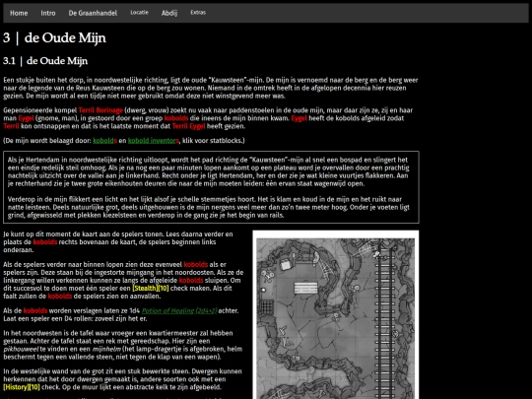Click the boxed read-aloud paragraph starting 'Als je Hertendam'
The height and width of the screenshot is (399, 532).
click(208, 171)
